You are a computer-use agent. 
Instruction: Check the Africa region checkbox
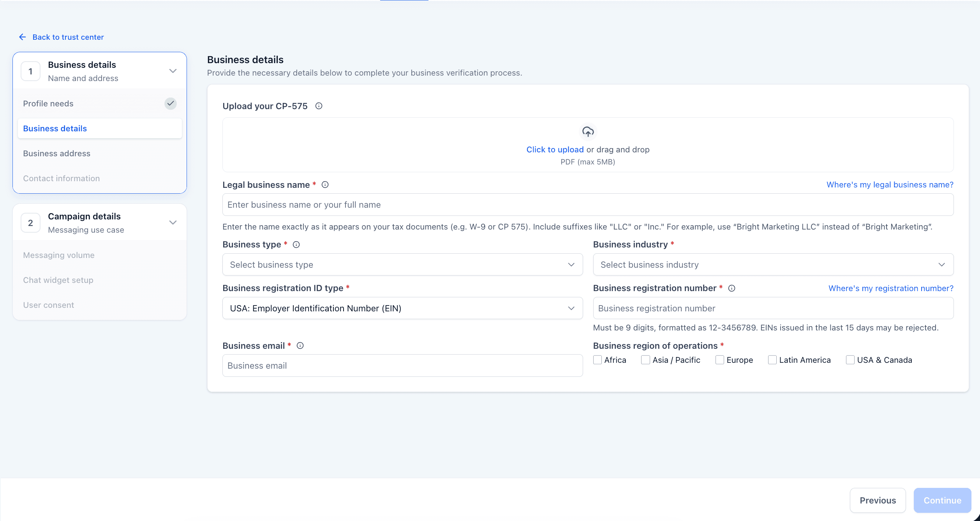tap(598, 360)
